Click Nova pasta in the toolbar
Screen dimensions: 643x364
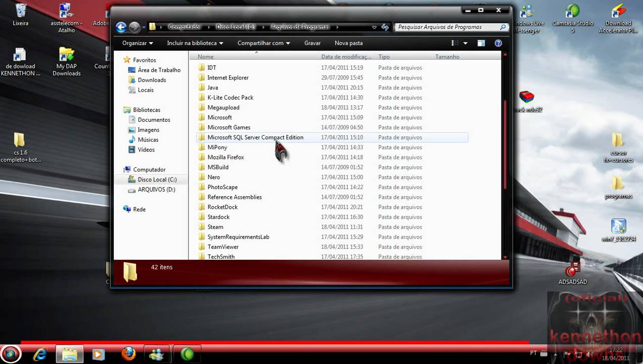coord(349,43)
